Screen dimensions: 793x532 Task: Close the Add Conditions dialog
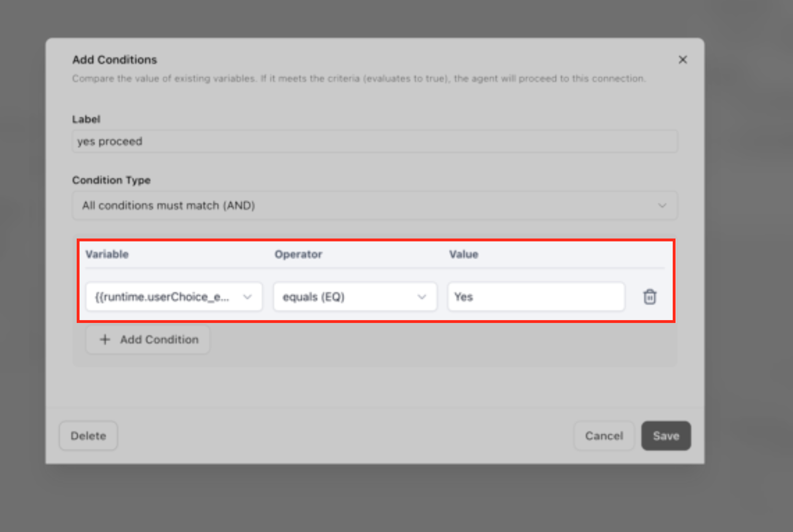[x=683, y=59]
